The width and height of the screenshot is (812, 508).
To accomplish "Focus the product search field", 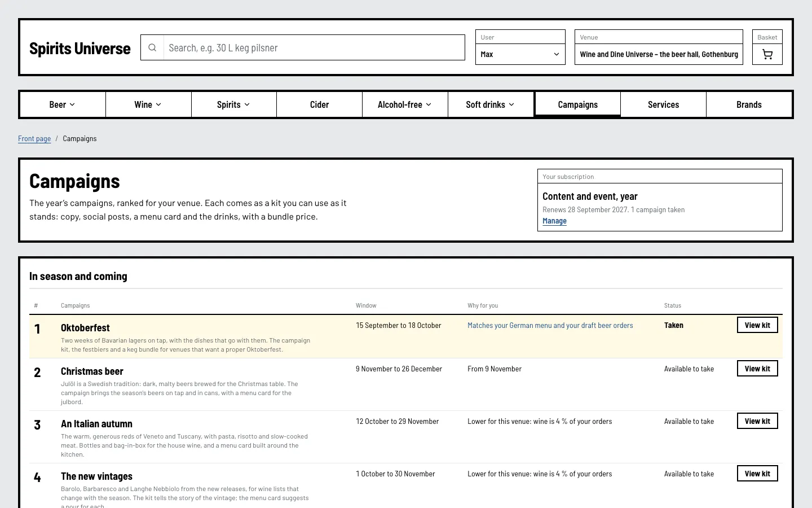I will click(x=314, y=48).
